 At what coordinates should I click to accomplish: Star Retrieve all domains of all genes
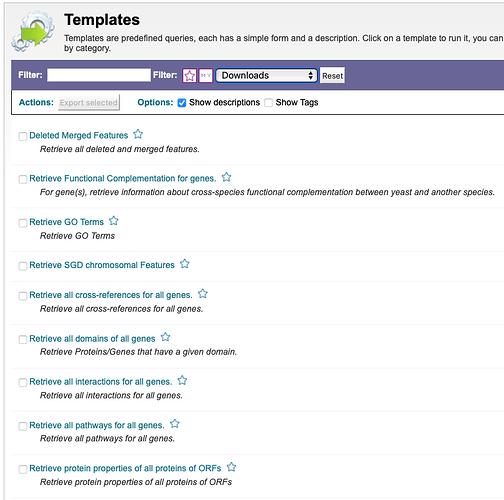point(165,337)
